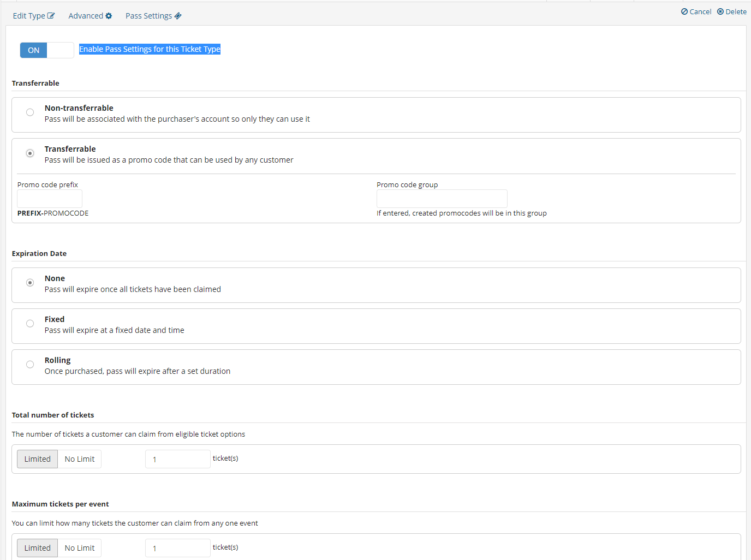The image size is (751, 560).
Task: Click the 'Expiration Date' heading
Action: tap(39, 254)
